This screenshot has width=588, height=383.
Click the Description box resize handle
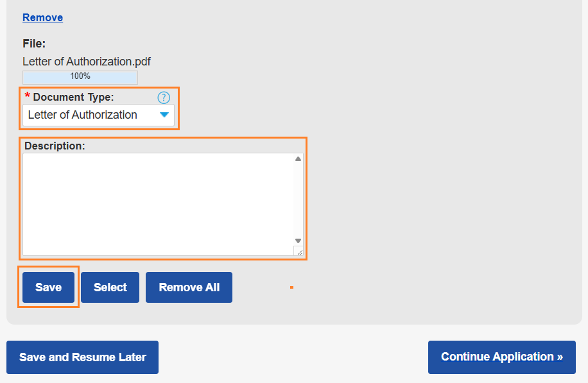click(298, 251)
